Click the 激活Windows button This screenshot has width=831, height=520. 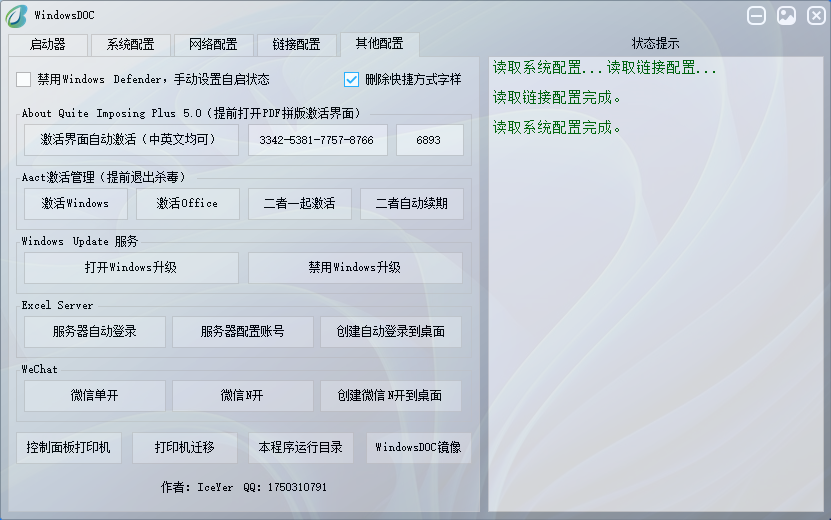(x=76, y=204)
